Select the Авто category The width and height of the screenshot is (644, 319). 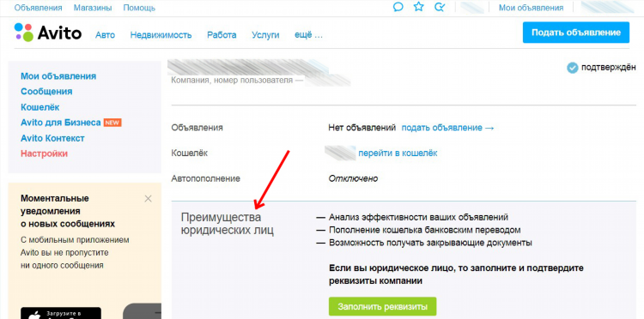point(105,35)
